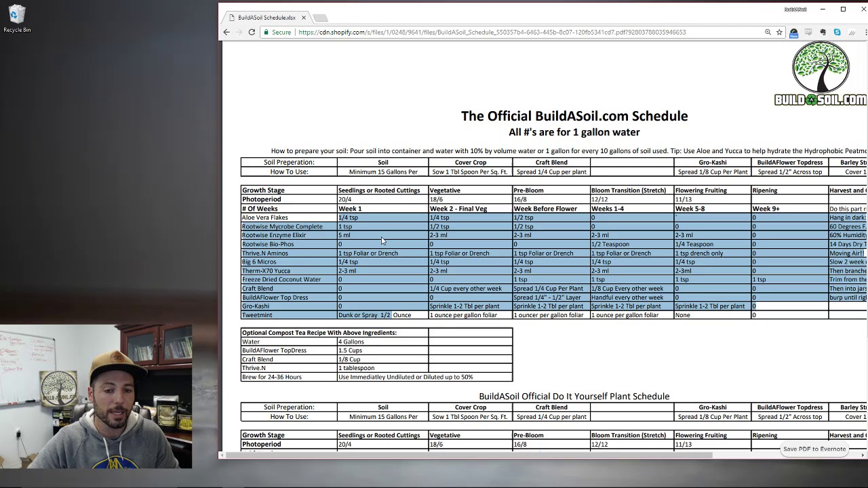Open the Recycle Bin desktop icon
This screenshot has height=488, width=868.
(x=17, y=19)
